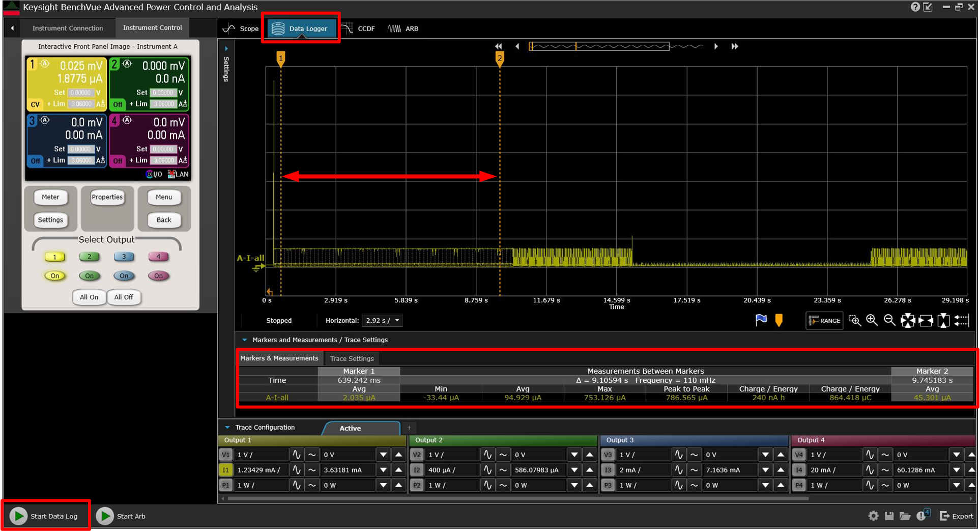
Task: Click the dashed-arrows scroll to end icon
Action: 962,320
